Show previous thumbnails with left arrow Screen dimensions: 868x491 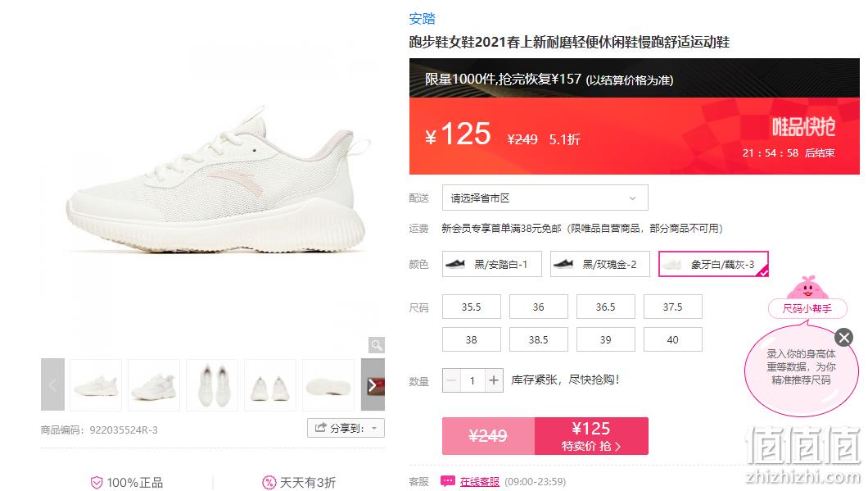click(x=52, y=384)
